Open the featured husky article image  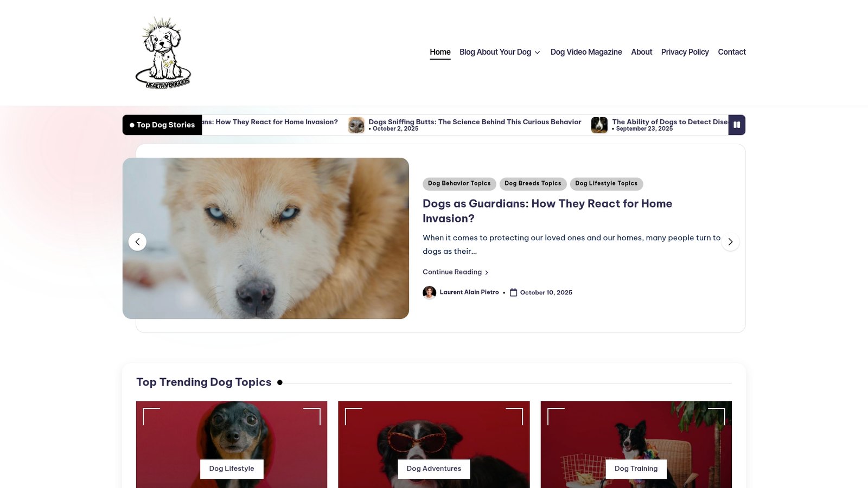(266, 239)
